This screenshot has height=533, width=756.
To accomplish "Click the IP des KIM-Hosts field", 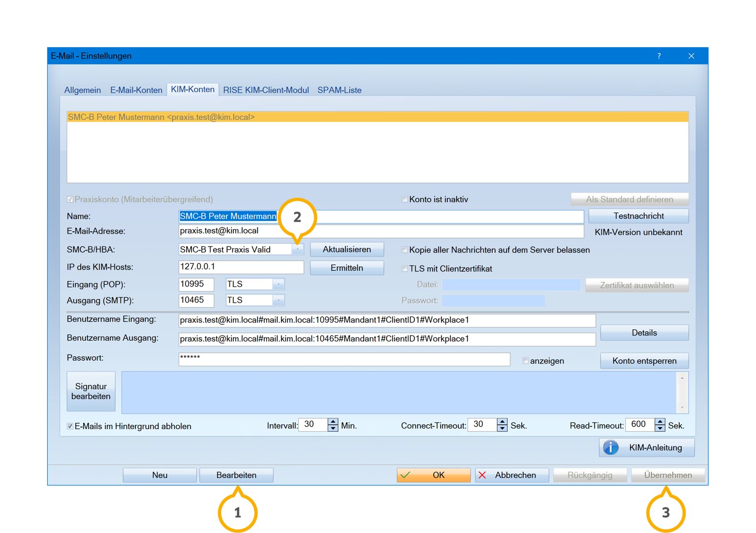I will (241, 267).
